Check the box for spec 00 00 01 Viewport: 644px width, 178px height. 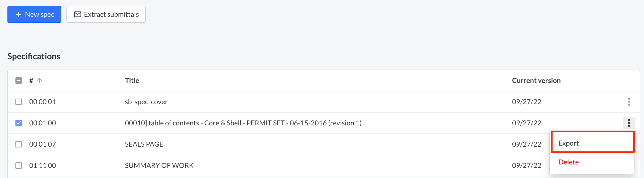coord(19,102)
